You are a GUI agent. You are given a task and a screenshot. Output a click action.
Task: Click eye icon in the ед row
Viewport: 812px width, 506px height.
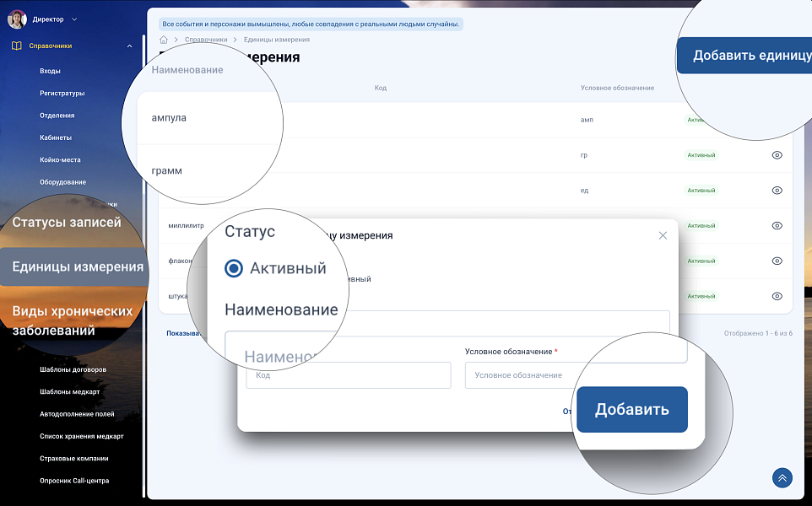(777, 191)
